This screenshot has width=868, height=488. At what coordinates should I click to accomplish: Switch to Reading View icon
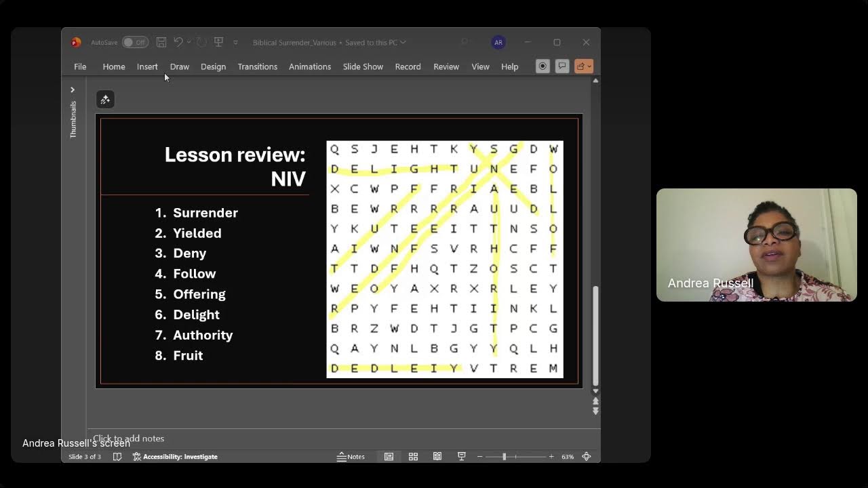(x=437, y=457)
